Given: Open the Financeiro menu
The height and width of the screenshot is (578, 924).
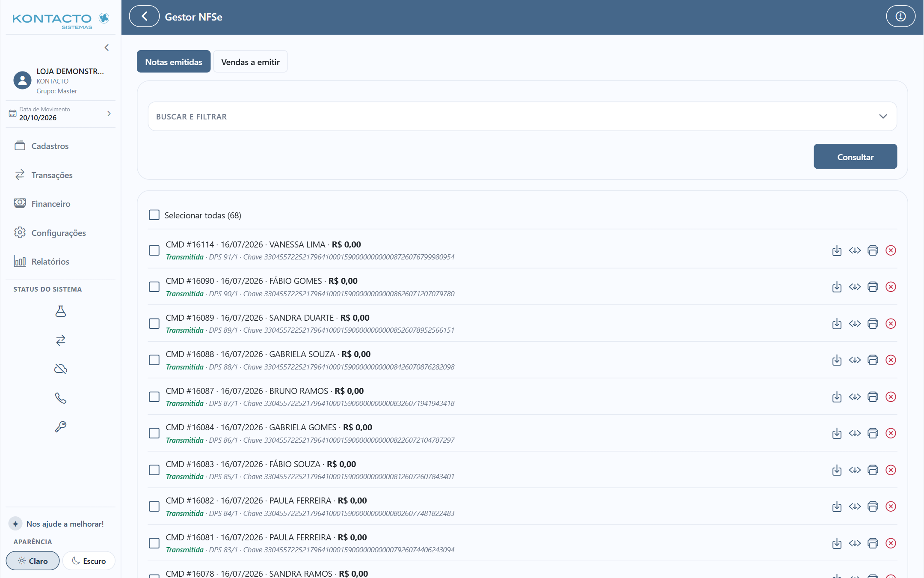Looking at the screenshot, I should [x=60, y=204].
